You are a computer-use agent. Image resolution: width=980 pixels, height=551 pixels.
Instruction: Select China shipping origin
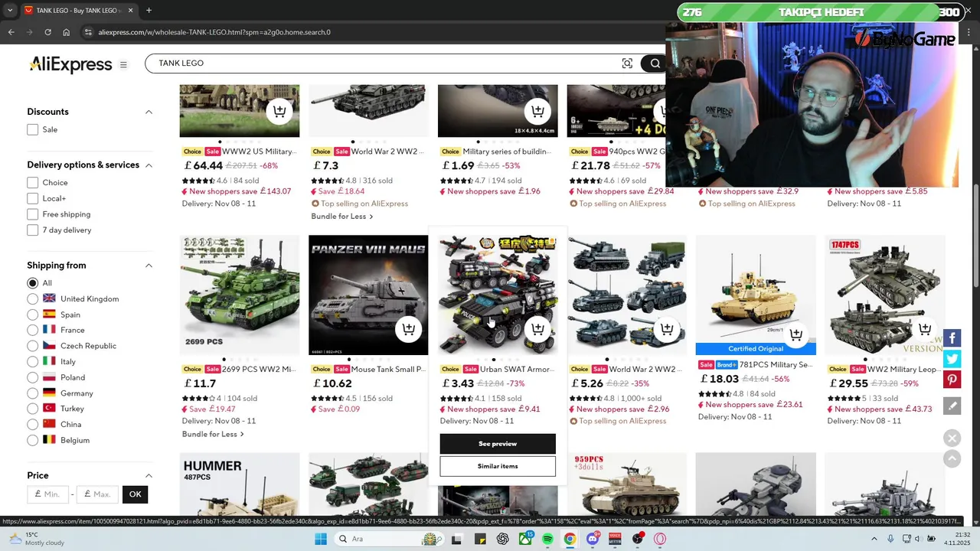coord(32,424)
